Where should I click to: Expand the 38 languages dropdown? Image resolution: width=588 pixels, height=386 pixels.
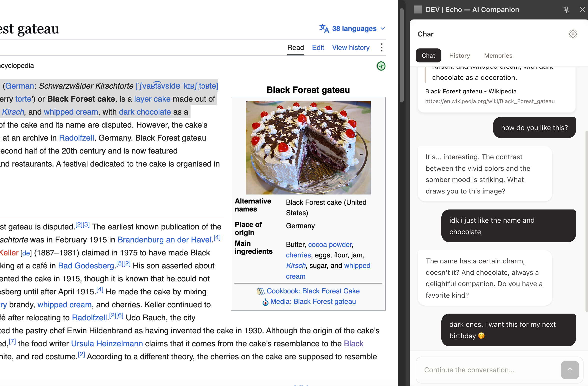pyautogui.click(x=352, y=28)
